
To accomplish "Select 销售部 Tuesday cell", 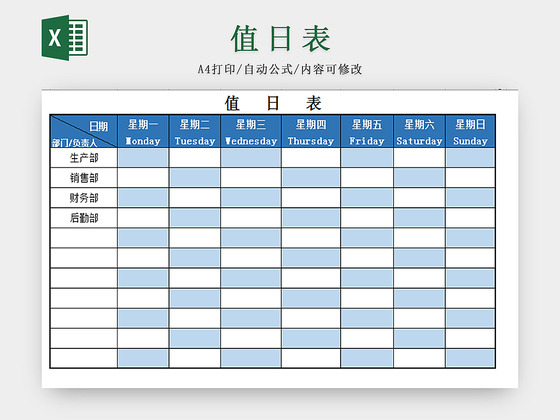I will [195, 178].
